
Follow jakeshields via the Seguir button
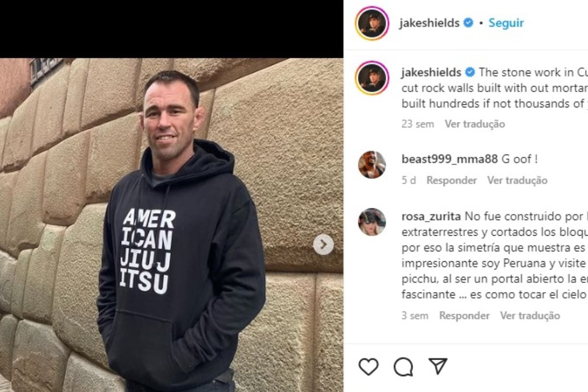(x=506, y=23)
